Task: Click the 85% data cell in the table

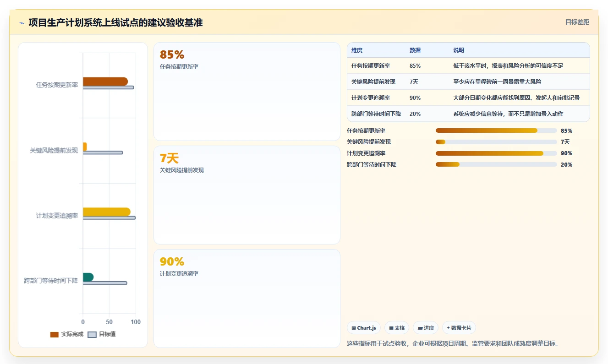Action: pos(415,66)
